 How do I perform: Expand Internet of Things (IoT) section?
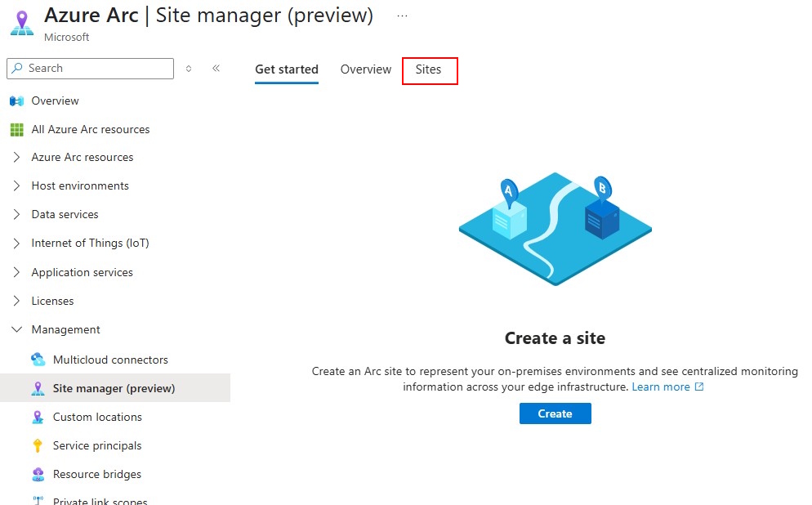(16, 243)
